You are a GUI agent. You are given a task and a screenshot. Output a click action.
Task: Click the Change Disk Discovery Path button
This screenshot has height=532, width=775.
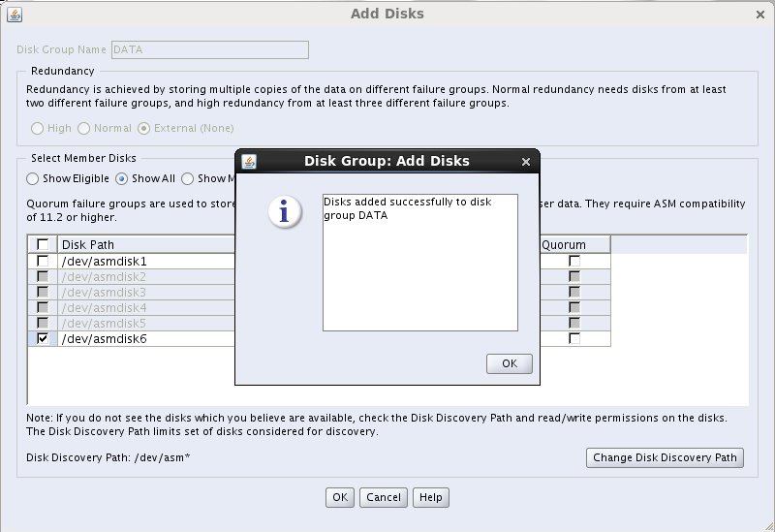665,457
